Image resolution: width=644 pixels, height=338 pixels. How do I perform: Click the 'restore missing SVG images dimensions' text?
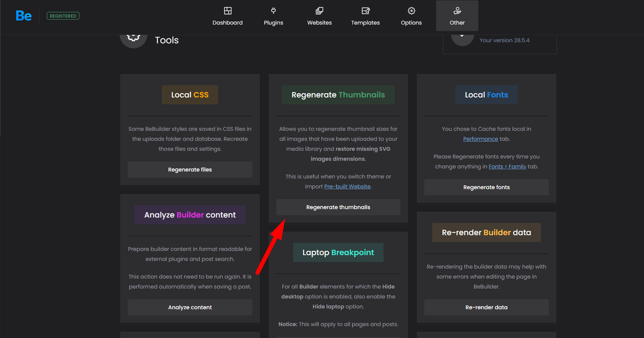coord(351,154)
